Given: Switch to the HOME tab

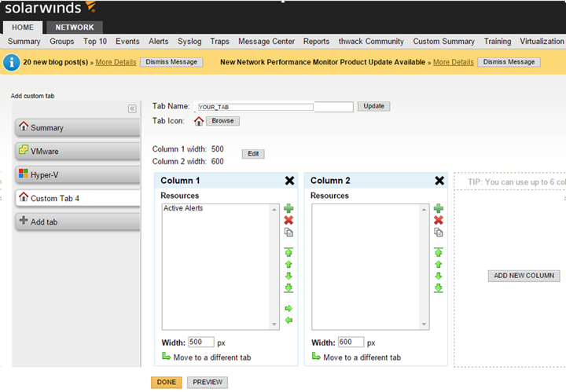Looking at the screenshot, I should pos(23,27).
